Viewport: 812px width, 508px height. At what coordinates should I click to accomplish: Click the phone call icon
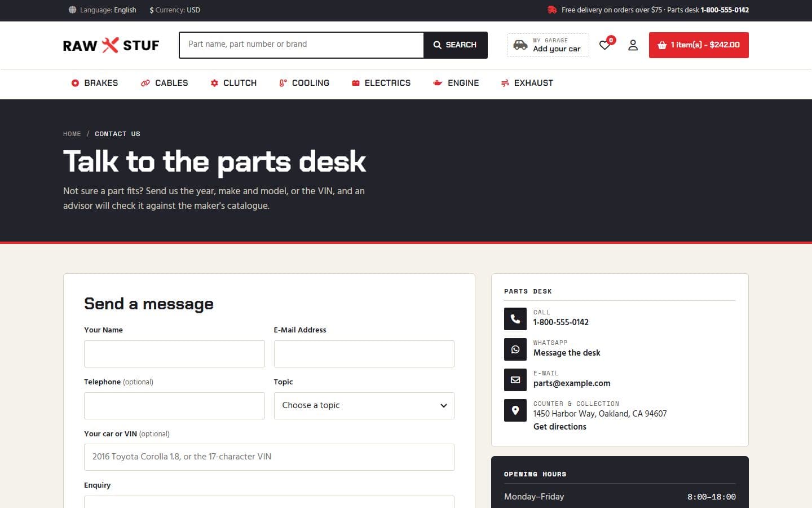click(515, 319)
